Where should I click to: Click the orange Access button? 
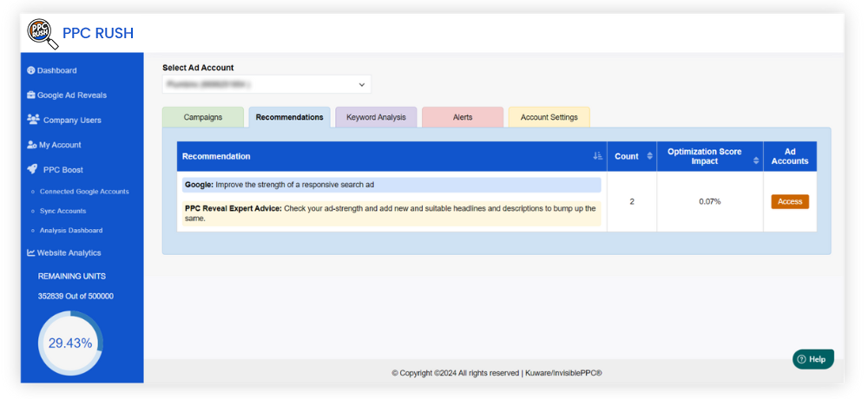(790, 201)
